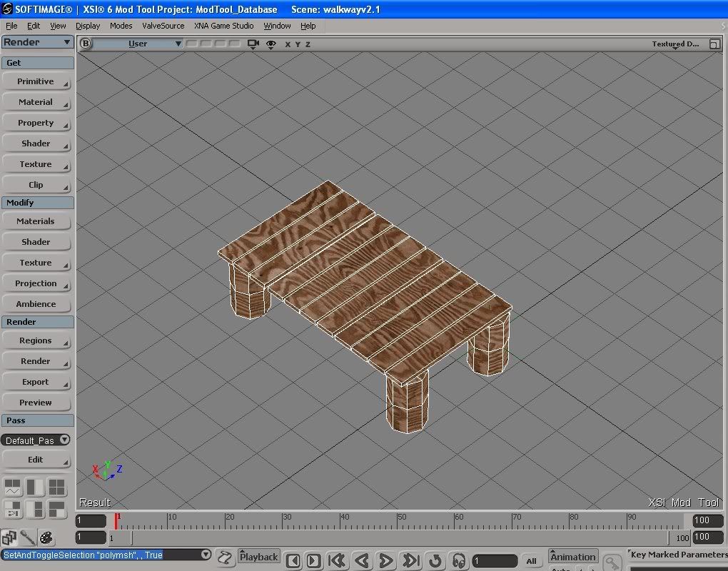This screenshot has height=571, width=728.
Task: Open the Render toolbar module dropdown
Action: coord(37,42)
